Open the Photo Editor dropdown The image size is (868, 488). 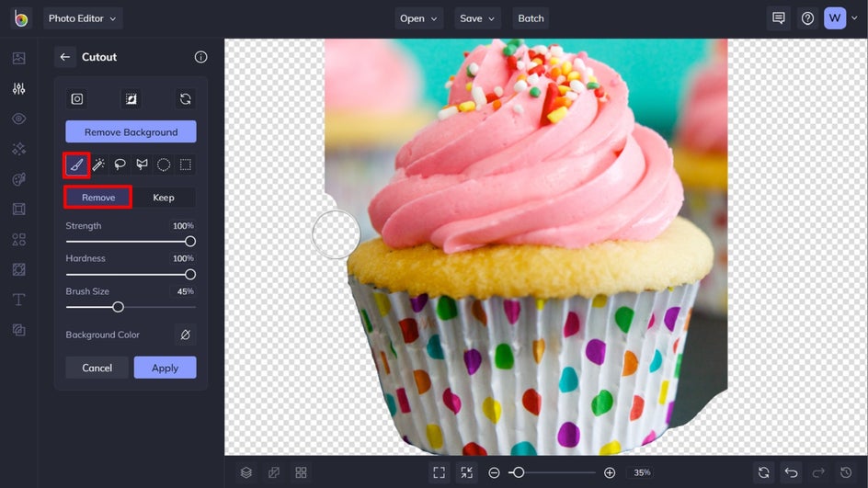(83, 18)
